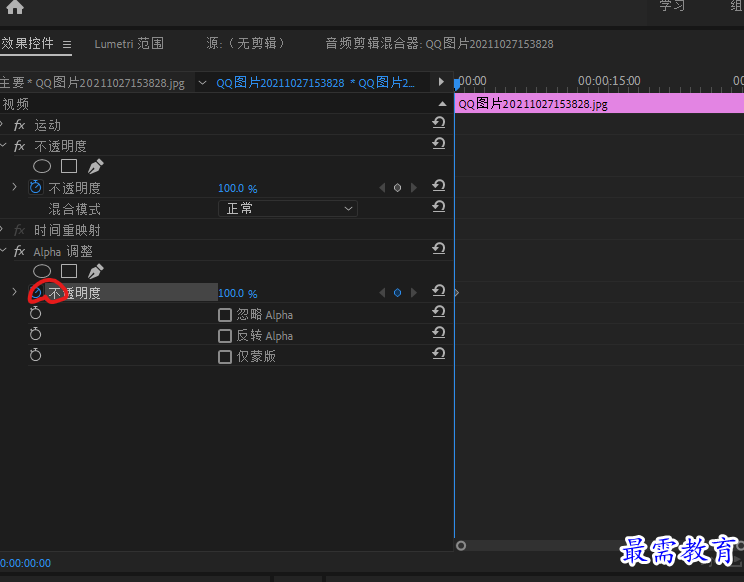This screenshot has width=744, height=582.
Task: Click the pink QQ图片 clip bar in timeline
Action: tap(599, 103)
